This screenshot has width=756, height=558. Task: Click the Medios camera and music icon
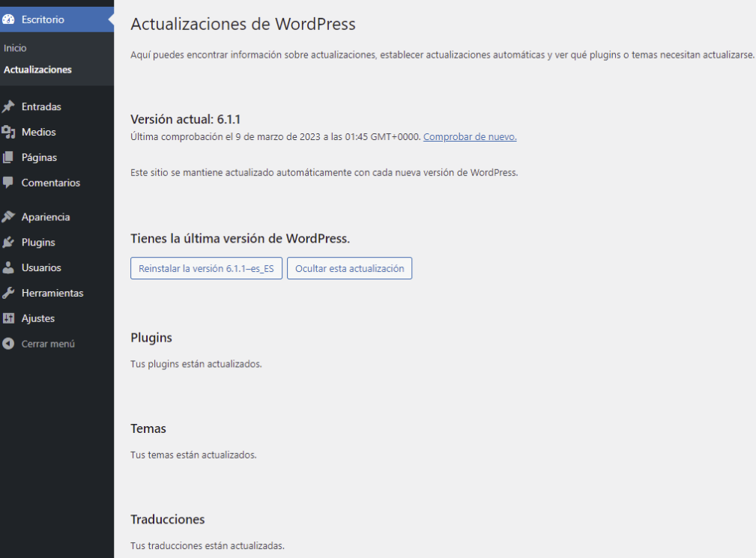coord(8,132)
